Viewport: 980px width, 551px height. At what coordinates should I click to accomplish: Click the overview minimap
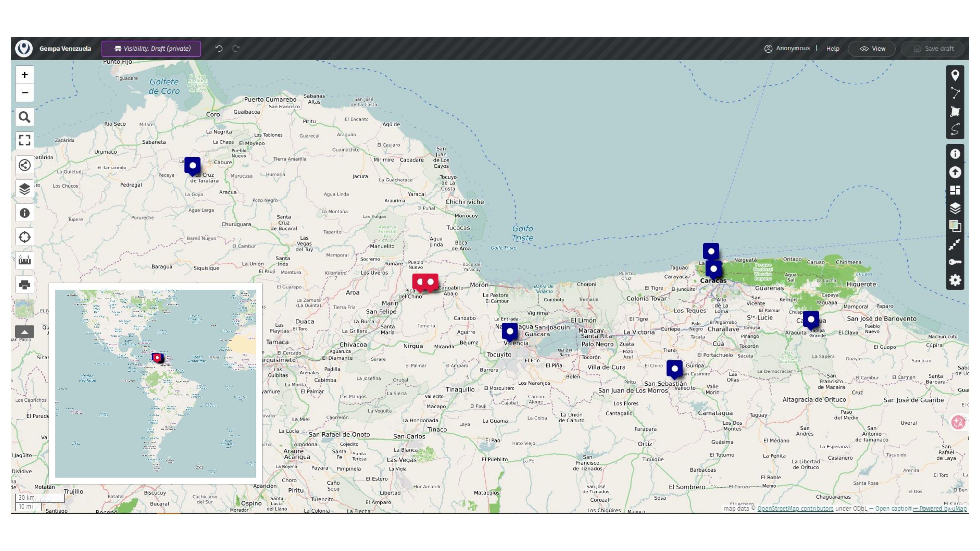tap(155, 383)
